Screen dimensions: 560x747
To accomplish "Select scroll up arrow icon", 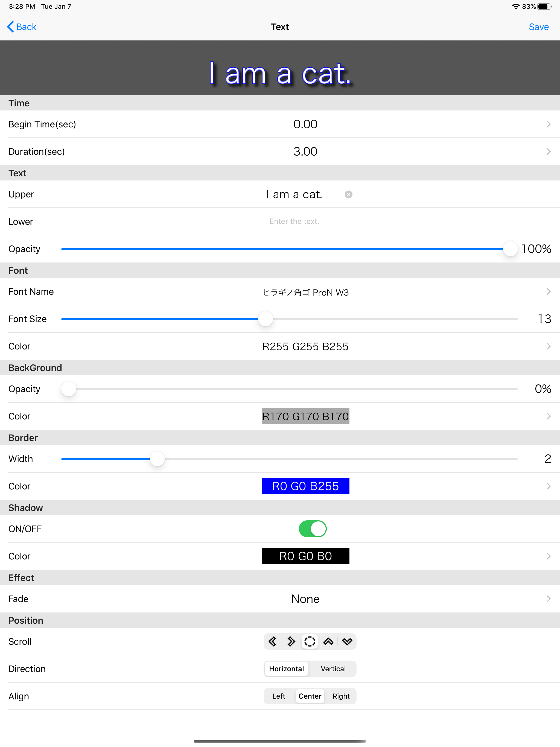I will [x=328, y=641].
